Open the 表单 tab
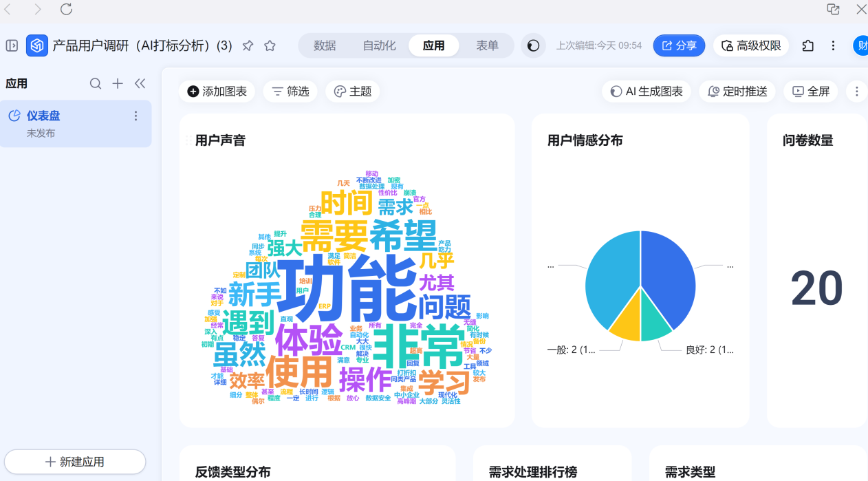 487,45
